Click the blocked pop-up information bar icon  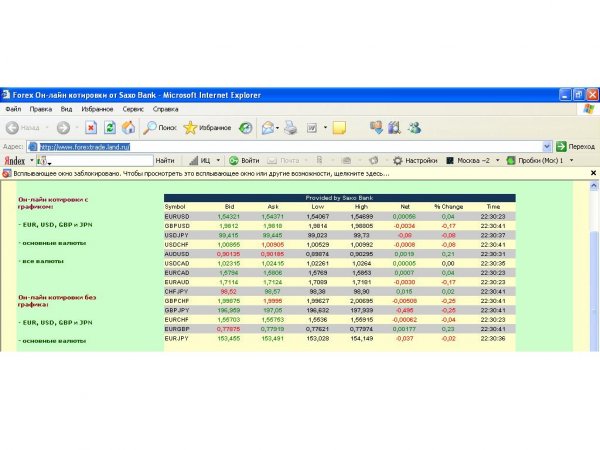[7, 174]
